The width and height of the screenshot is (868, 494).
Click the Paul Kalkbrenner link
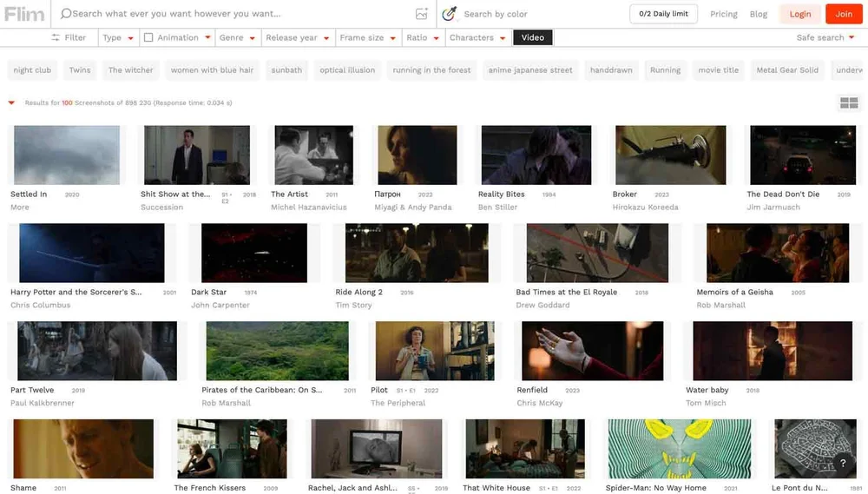point(42,403)
